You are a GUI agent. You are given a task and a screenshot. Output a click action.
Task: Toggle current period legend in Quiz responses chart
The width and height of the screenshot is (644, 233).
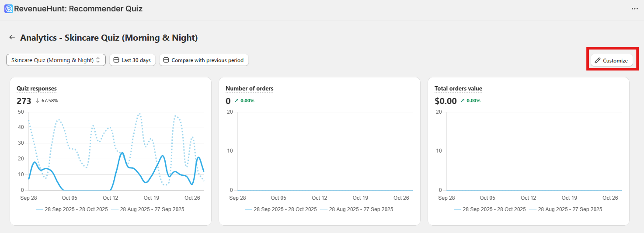coord(72,209)
